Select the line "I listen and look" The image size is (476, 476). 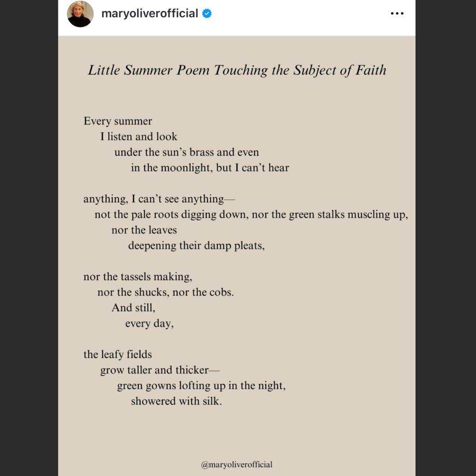pyautogui.click(x=138, y=137)
